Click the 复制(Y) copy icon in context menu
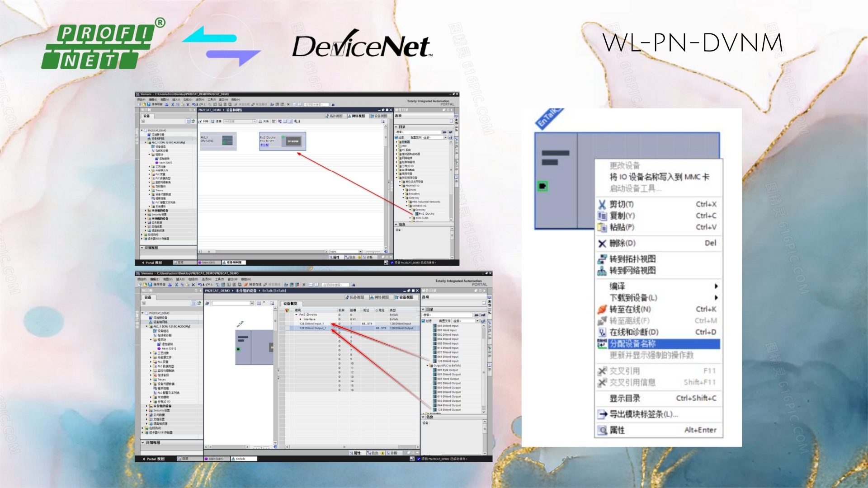This screenshot has height=488, width=868. click(x=602, y=216)
